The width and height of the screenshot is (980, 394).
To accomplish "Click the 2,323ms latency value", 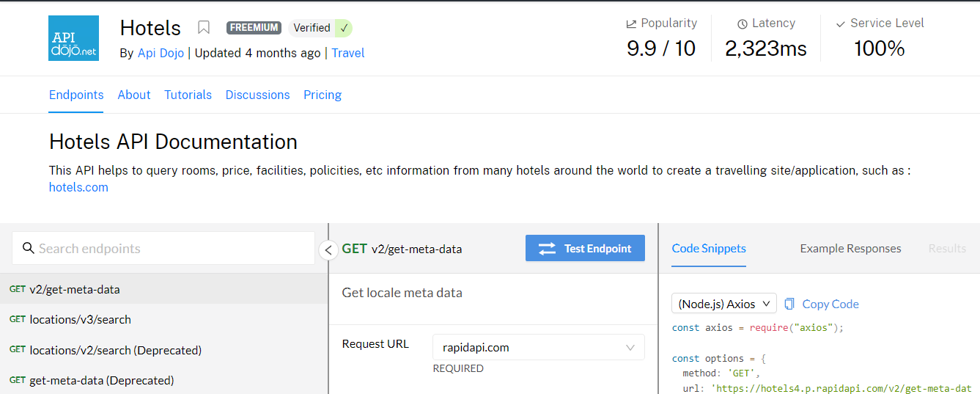I will click(x=766, y=48).
